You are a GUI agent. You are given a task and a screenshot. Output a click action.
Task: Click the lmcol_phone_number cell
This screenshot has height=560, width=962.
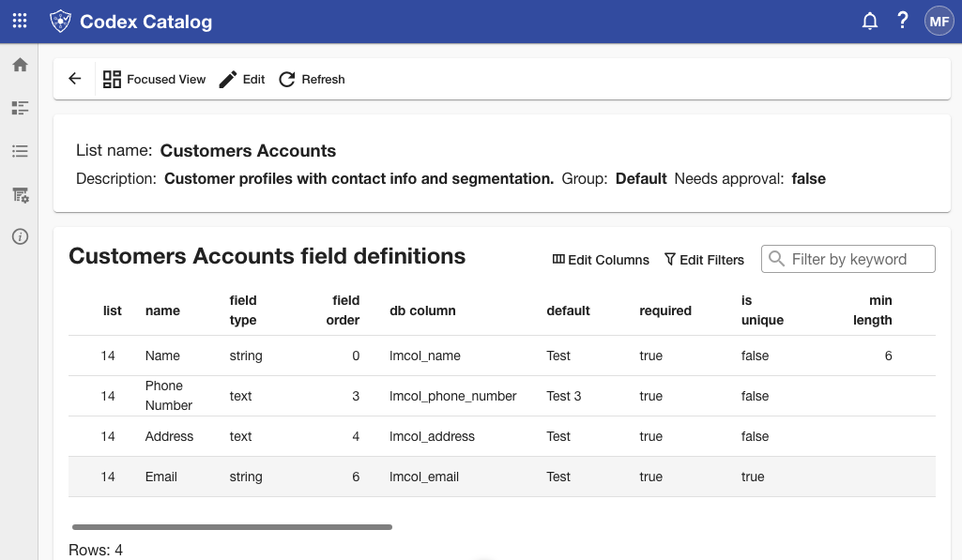point(452,396)
